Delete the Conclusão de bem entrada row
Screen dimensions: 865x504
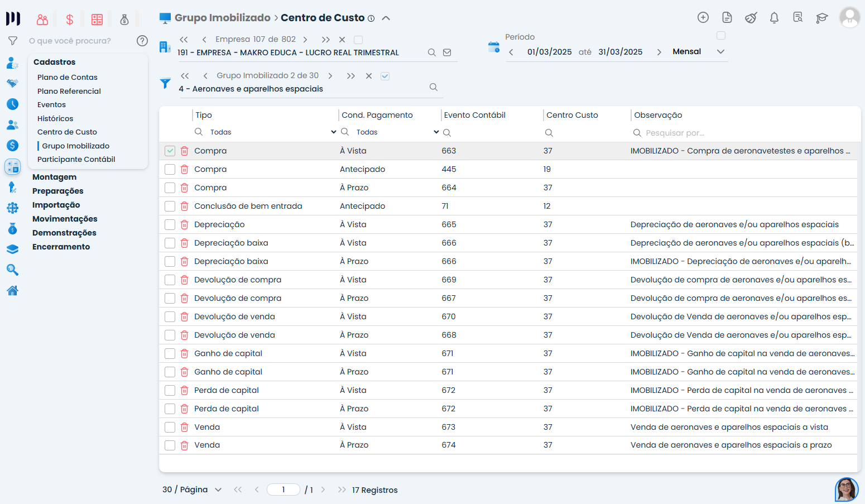coord(185,207)
